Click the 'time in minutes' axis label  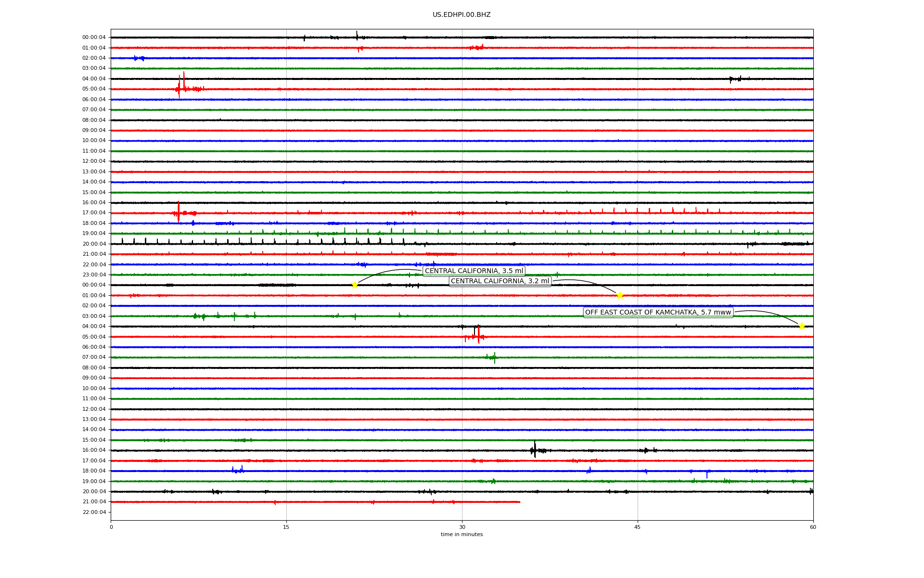tap(462, 535)
